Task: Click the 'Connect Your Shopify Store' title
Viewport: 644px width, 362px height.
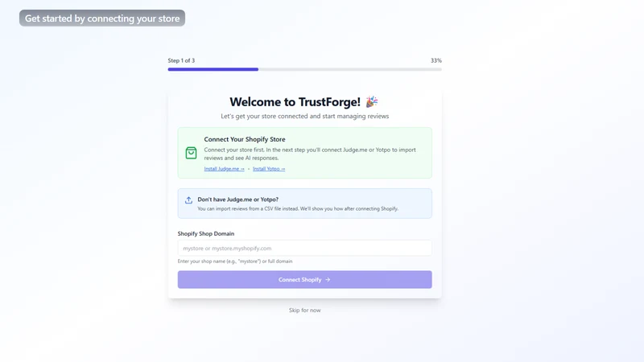Action: [x=245, y=139]
